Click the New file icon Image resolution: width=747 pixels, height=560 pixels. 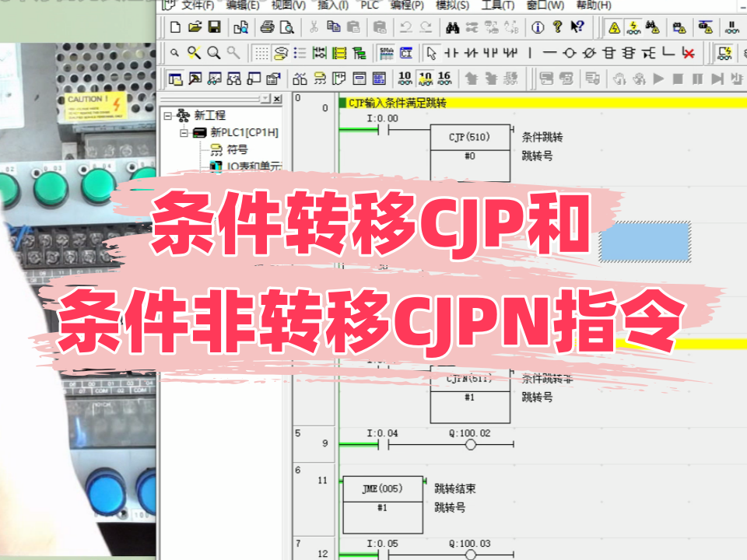pos(175,27)
